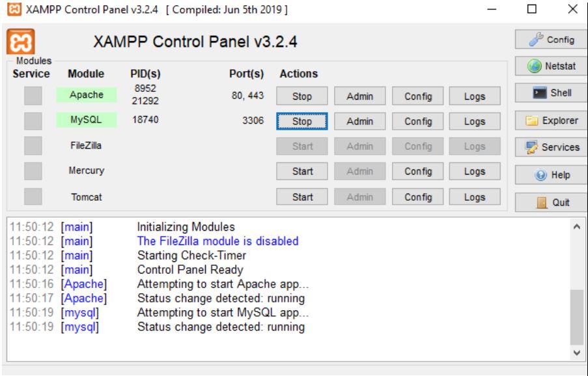Stop the MySQL module
Screen dimensions: 588x376
pyautogui.click(x=302, y=121)
